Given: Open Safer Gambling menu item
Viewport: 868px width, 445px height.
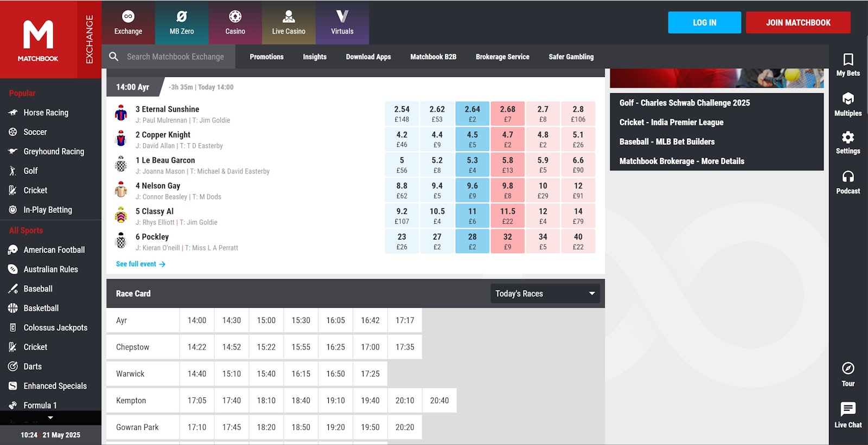Looking at the screenshot, I should tap(571, 56).
